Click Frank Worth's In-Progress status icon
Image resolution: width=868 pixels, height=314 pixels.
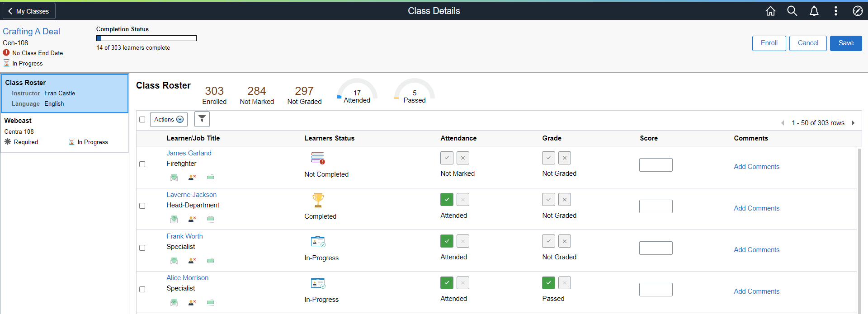pyautogui.click(x=318, y=242)
